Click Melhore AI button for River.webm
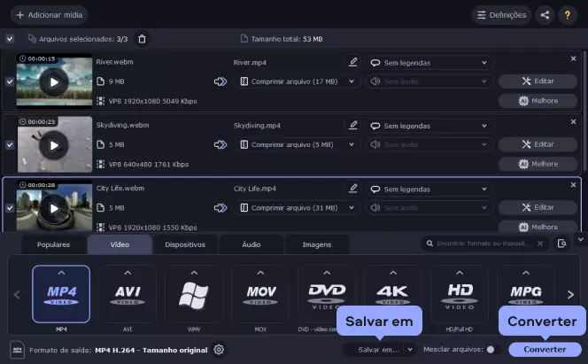This screenshot has width=588, height=364. click(538, 101)
